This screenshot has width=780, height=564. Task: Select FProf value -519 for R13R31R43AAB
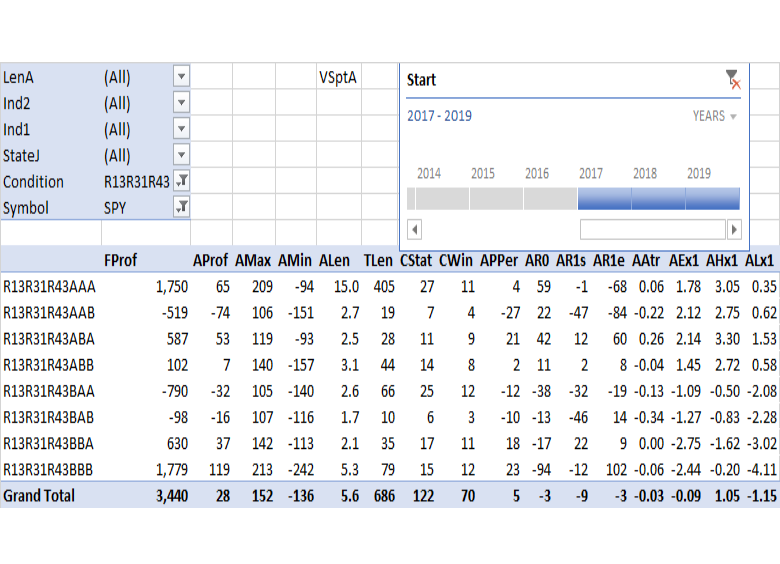[175, 313]
